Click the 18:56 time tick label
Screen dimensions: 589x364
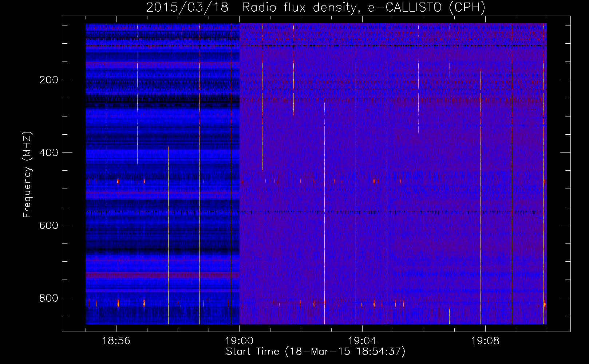(x=116, y=341)
